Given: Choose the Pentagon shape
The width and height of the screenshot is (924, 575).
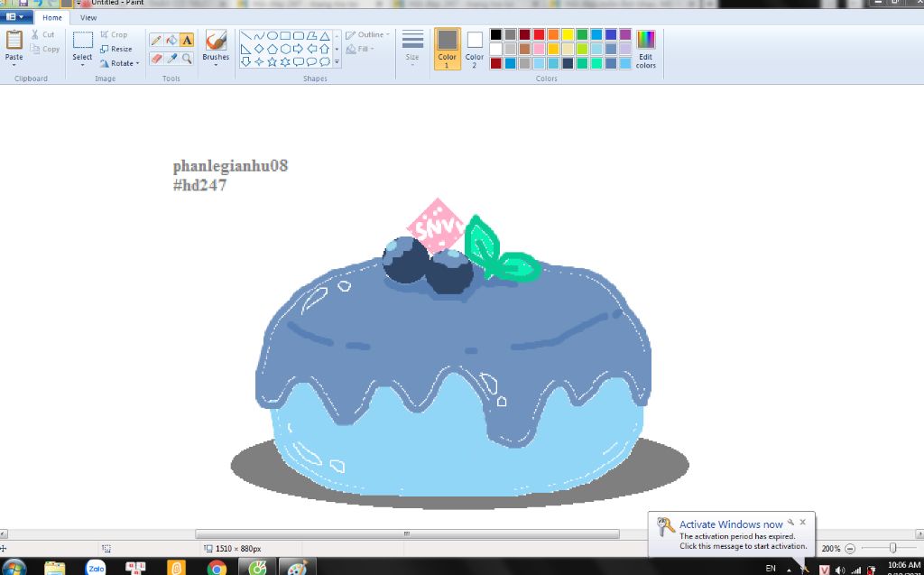Looking at the screenshot, I should point(273,49).
